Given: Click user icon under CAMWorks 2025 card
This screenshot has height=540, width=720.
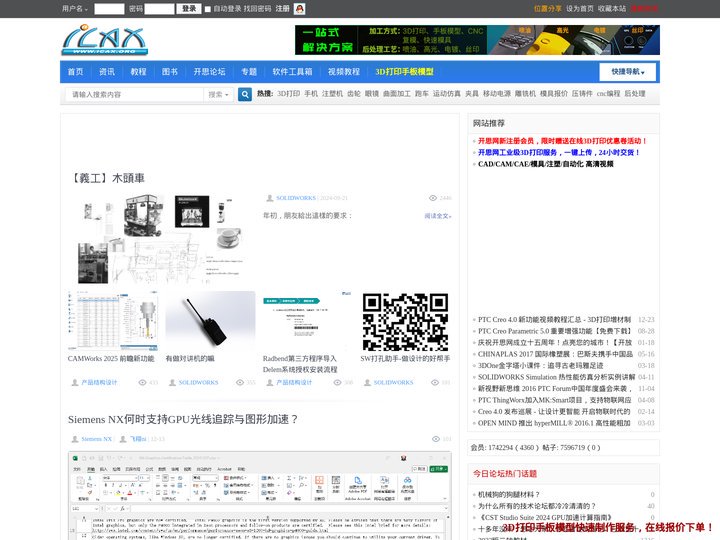Looking at the screenshot, I should (75, 382).
